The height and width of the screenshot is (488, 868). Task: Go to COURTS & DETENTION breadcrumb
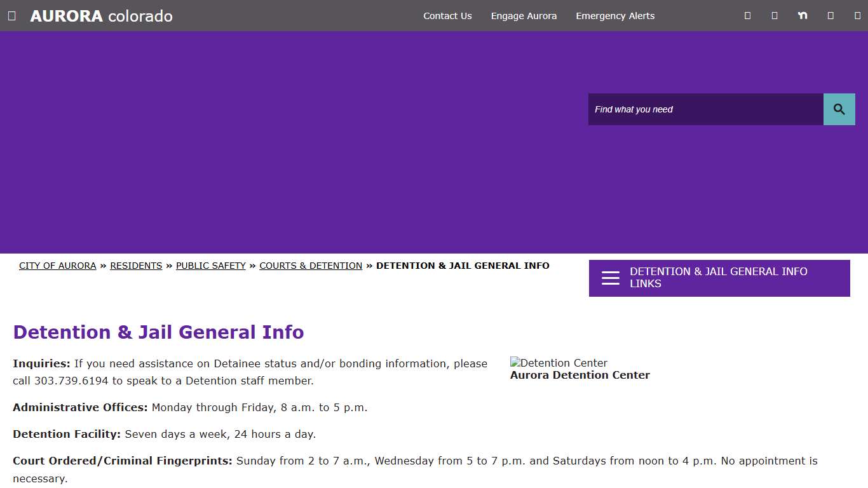(311, 266)
